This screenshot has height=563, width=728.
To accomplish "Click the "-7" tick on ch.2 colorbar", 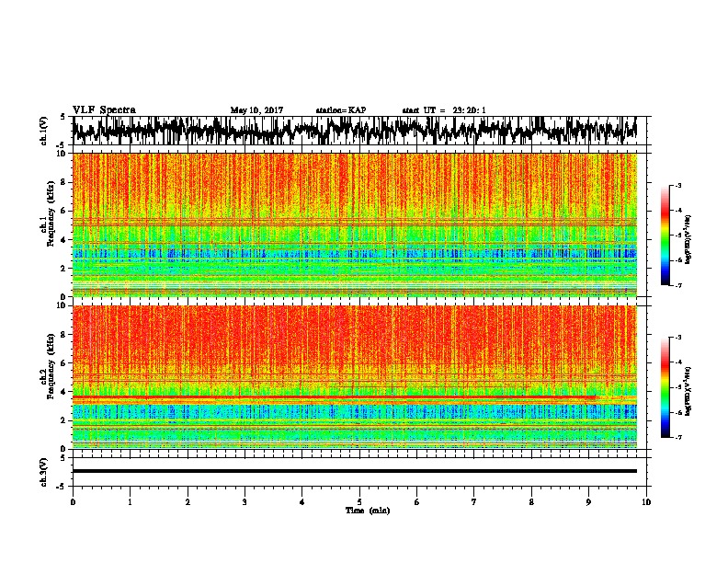I will pyautogui.click(x=678, y=437).
